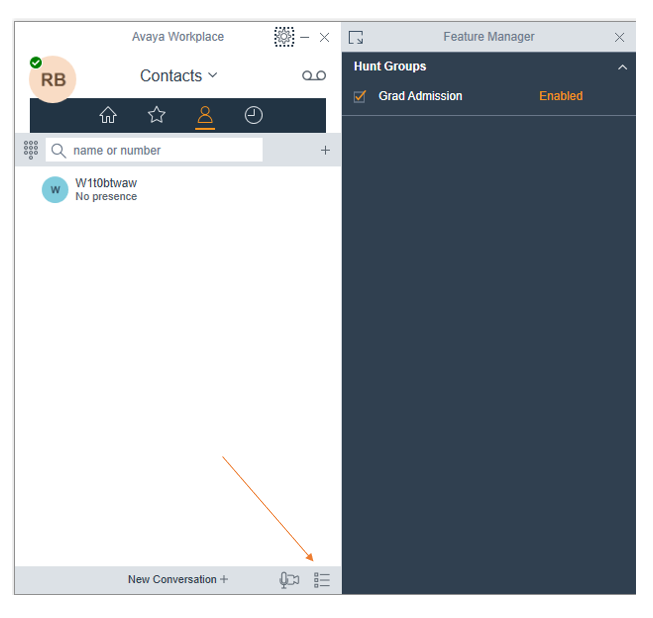Viewport: 653px width, 618px height.
Task: Minimize the Avaya Workplace window
Action: pos(305,37)
